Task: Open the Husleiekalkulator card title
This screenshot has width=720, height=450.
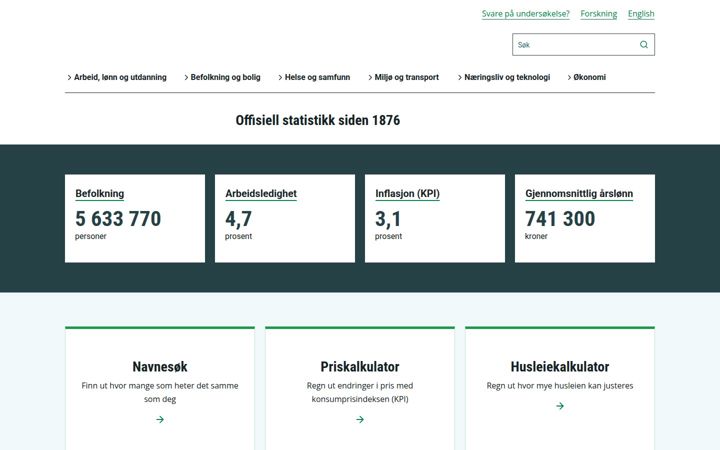Action: 560,366
